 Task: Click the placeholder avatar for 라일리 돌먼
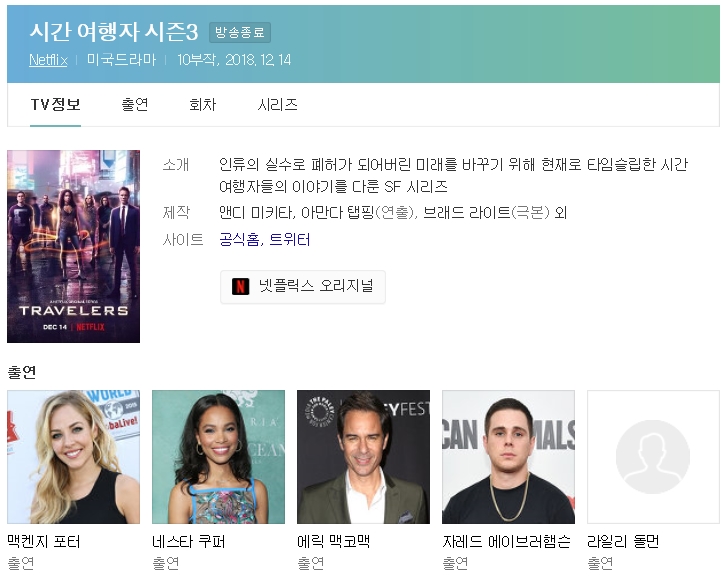pos(652,456)
